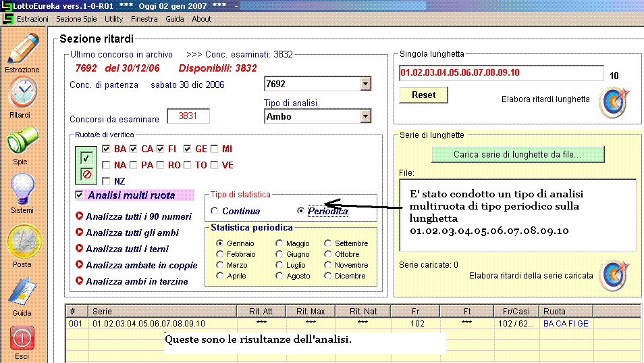Image resolution: width=644 pixels, height=363 pixels.
Task: Click the Fr/Casi column header
Action: (516, 311)
